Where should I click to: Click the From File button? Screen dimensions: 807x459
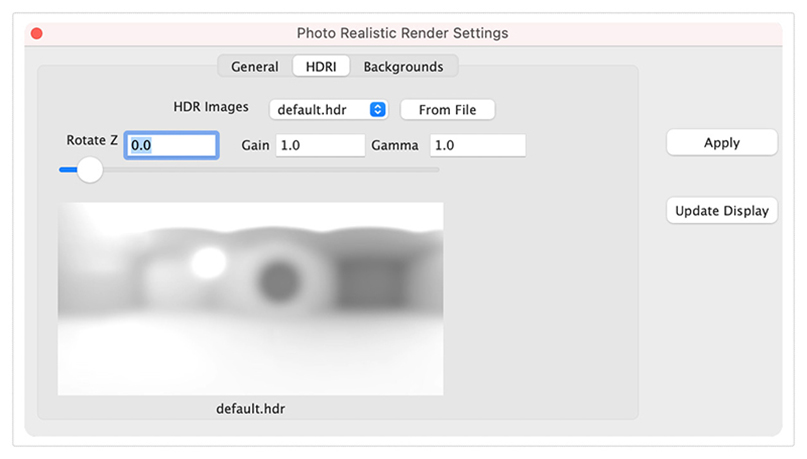(448, 110)
